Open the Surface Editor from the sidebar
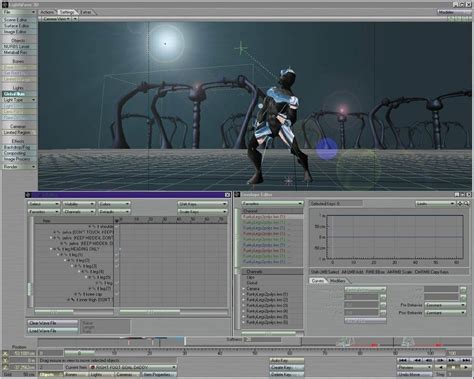Screen dimensions: 474x379 click(19, 26)
